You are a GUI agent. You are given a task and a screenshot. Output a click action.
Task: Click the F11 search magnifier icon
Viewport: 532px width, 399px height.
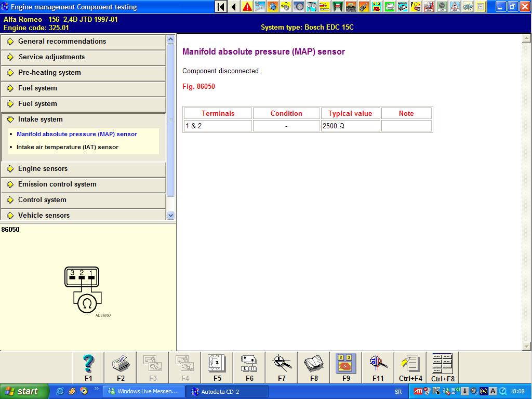coord(378,368)
